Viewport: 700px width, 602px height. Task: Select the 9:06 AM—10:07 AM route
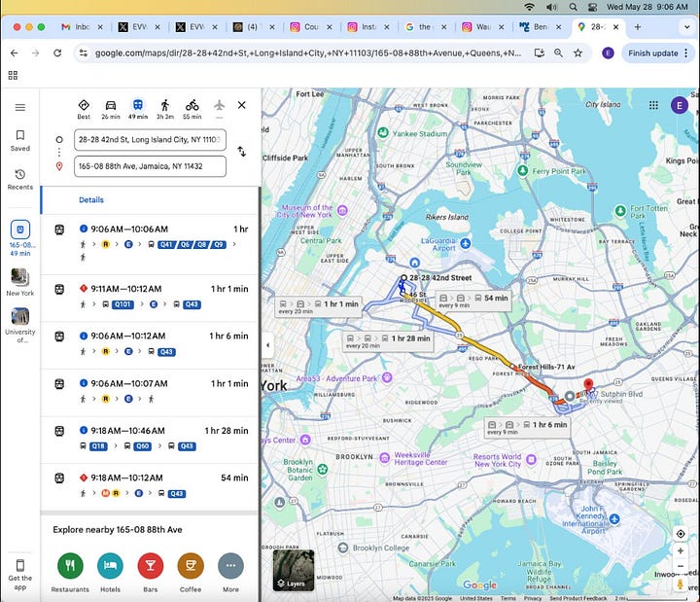point(150,392)
